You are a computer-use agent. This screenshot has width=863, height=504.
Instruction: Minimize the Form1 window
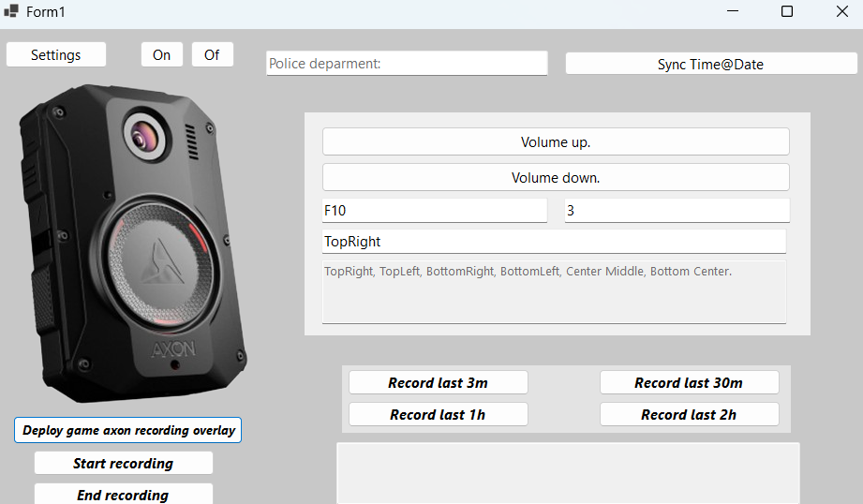733,11
